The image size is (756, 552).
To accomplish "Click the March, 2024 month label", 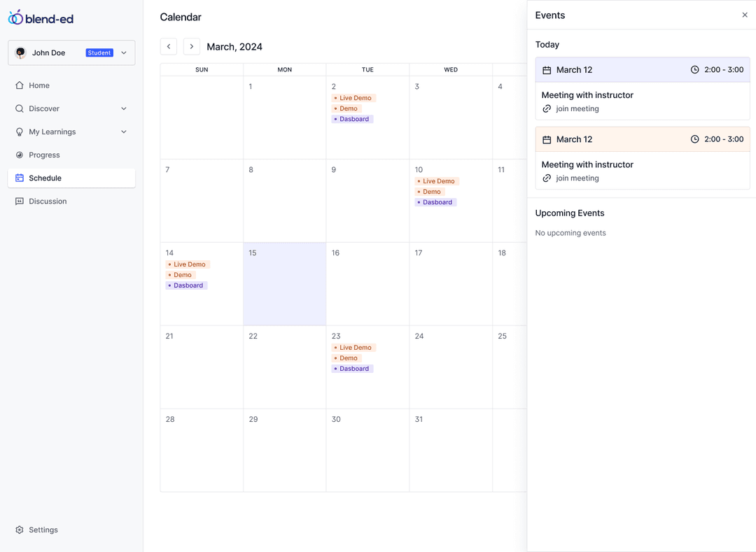I will 234,47.
